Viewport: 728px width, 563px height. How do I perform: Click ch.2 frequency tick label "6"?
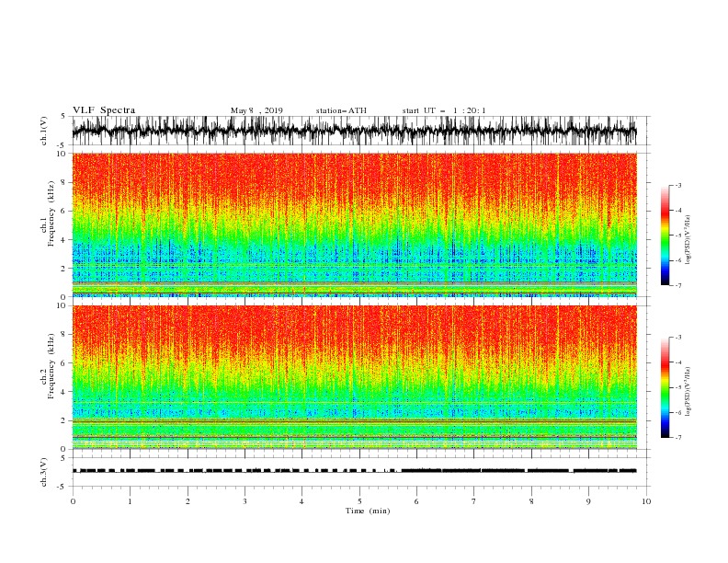click(x=63, y=363)
